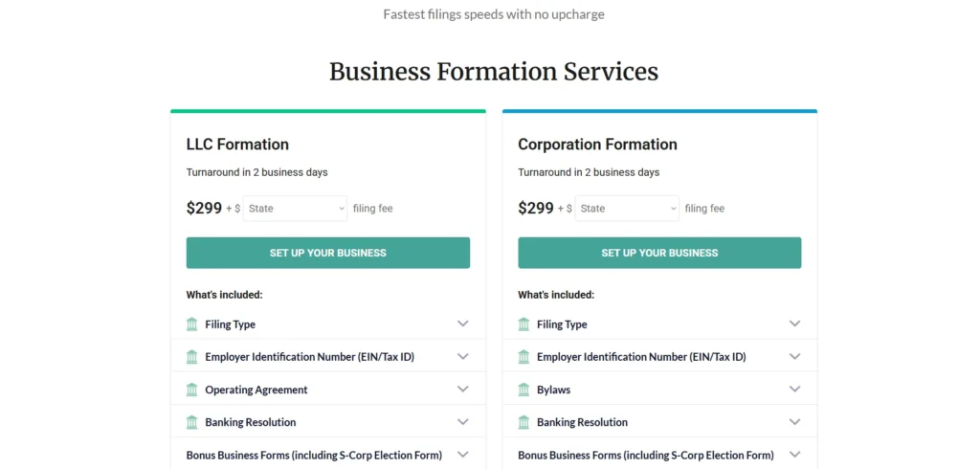Expand Corporation Banking Resolution chevron
This screenshot has height=469, width=980.
tap(794, 421)
